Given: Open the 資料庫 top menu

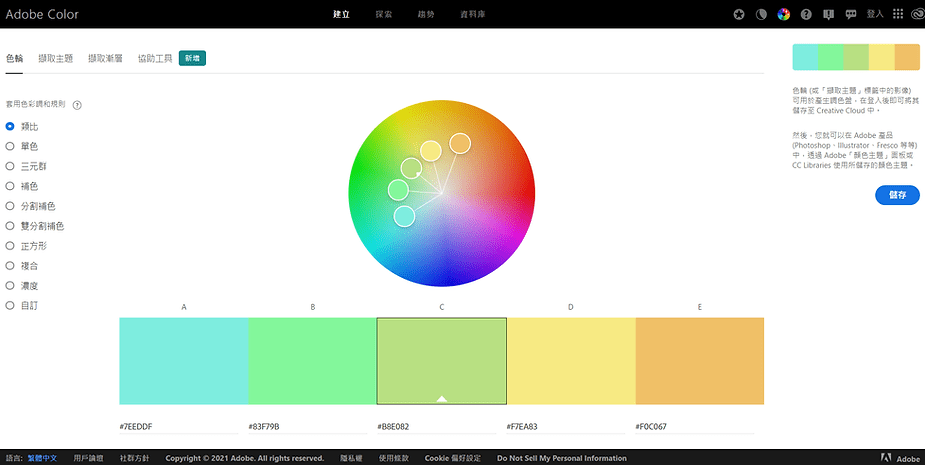Looking at the screenshot, I should click(473, 14).
